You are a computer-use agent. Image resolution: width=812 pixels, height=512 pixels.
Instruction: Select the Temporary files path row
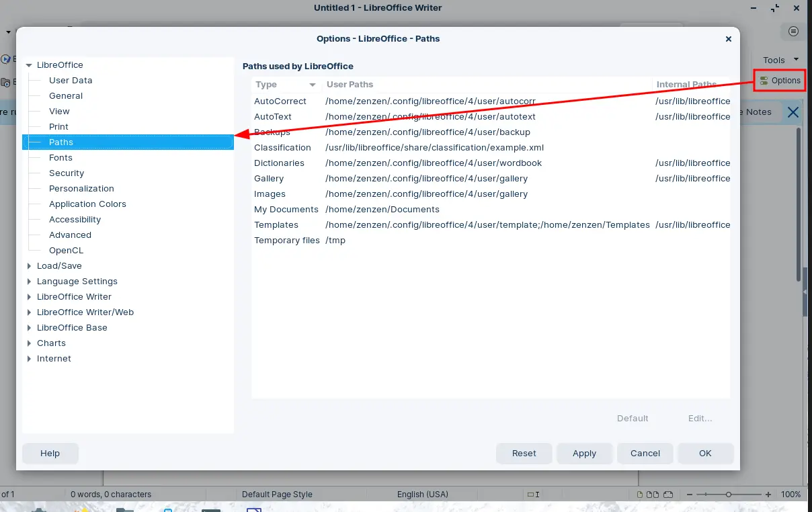491,241
